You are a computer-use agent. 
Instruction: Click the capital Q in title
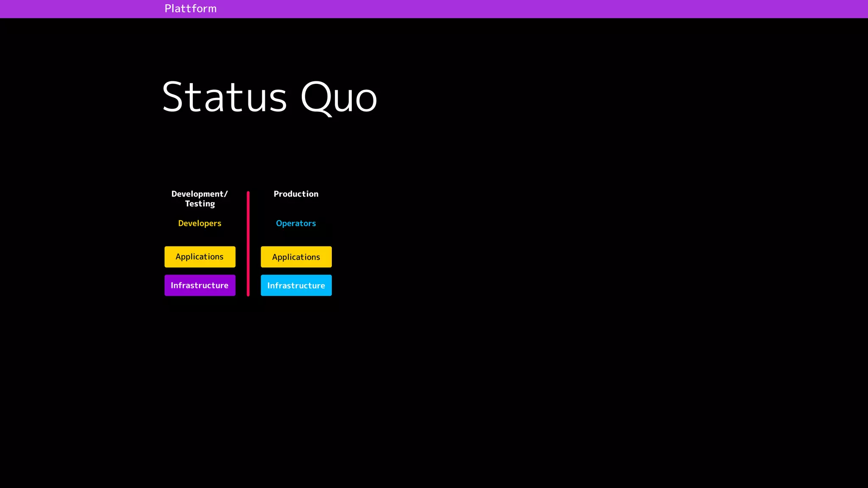point(316,97)
